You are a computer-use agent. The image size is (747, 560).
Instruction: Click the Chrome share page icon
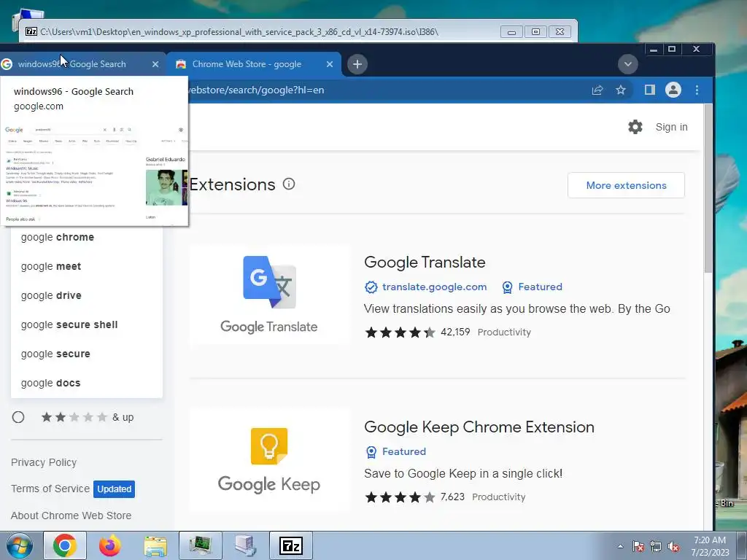click(x=597, y=90)
